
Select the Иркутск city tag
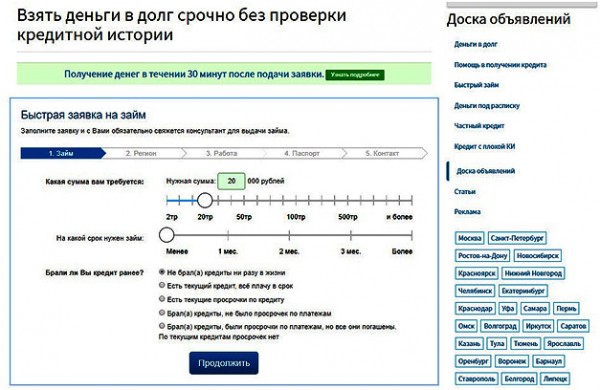pos(538,326)
